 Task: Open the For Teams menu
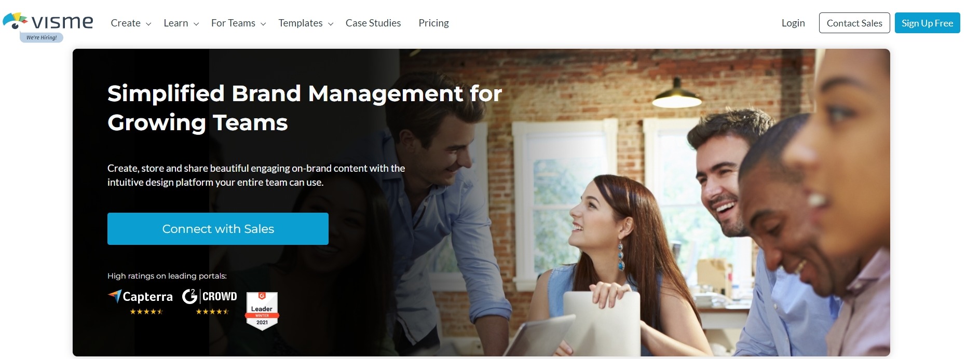coord(233,23)
